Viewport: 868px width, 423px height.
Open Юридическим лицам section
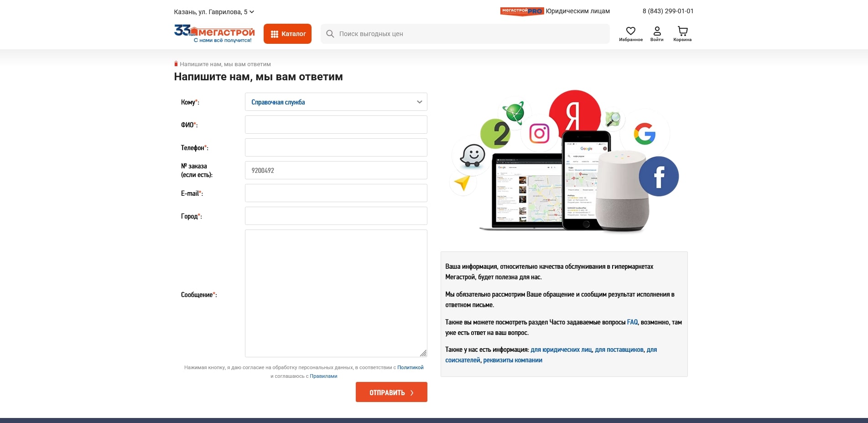[x=577, y=11]
